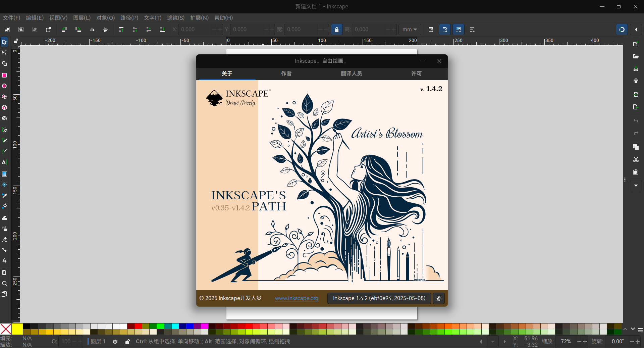Image resolution: width=644 pixels, height=348 pixels.
Task: Click the cut scissors icon
Action: coord(636,160)
